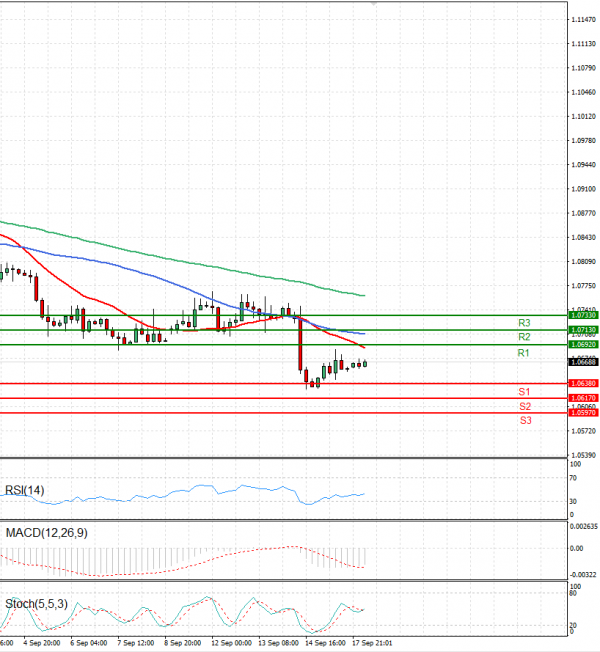Click the 1.10460 price axis value
Image resolution: width=600 pixels, height=652 pixels.
[x=583, y=92]
